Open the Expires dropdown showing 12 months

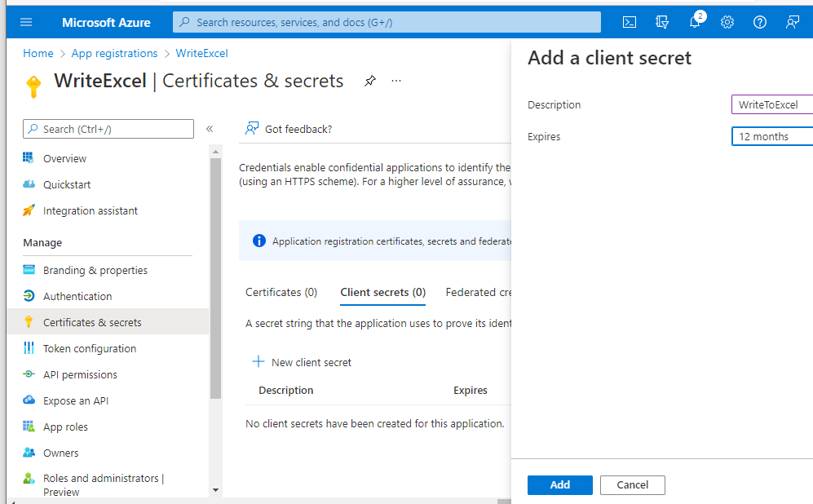pos(772,136)
